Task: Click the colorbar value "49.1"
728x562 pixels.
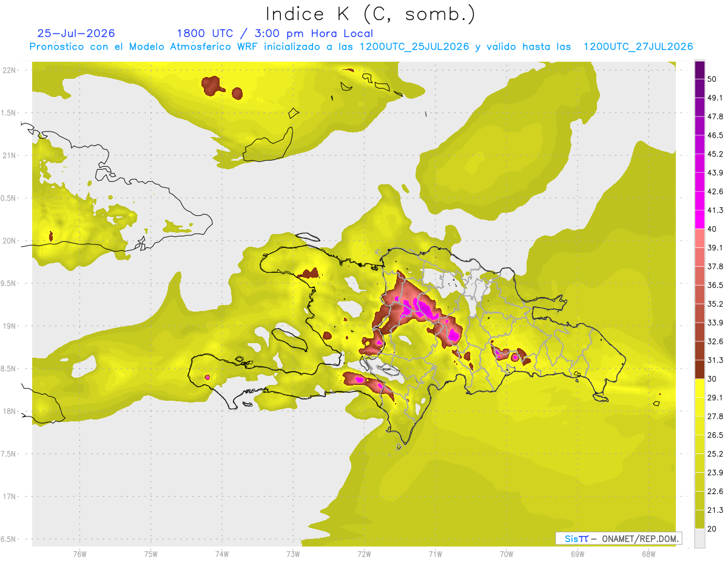Action: coord(716,98)
